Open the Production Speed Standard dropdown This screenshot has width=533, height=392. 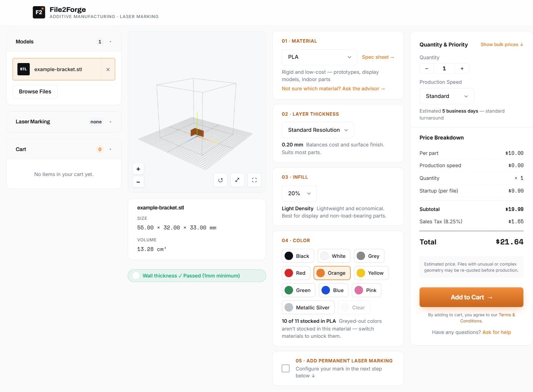click(446, 96)
